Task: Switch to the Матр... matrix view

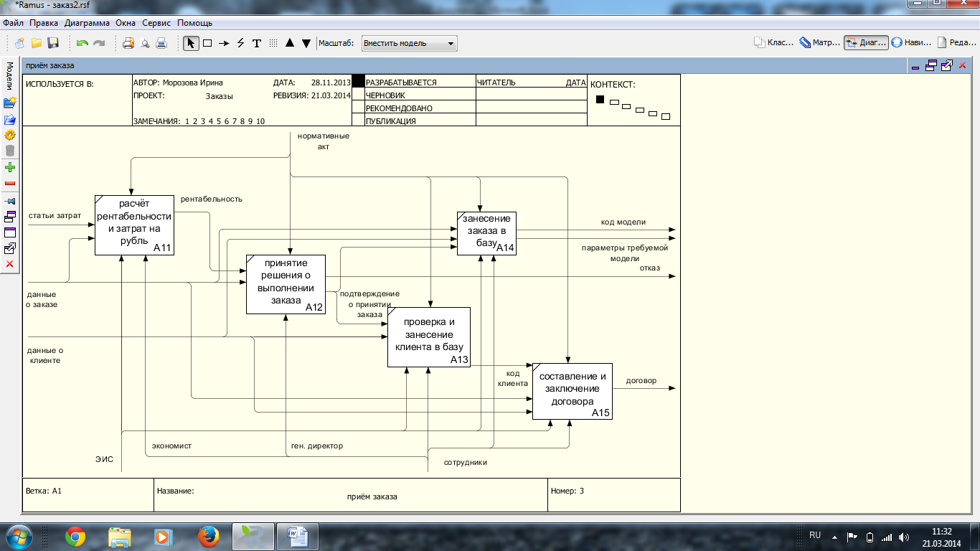Action: point(819,43)
